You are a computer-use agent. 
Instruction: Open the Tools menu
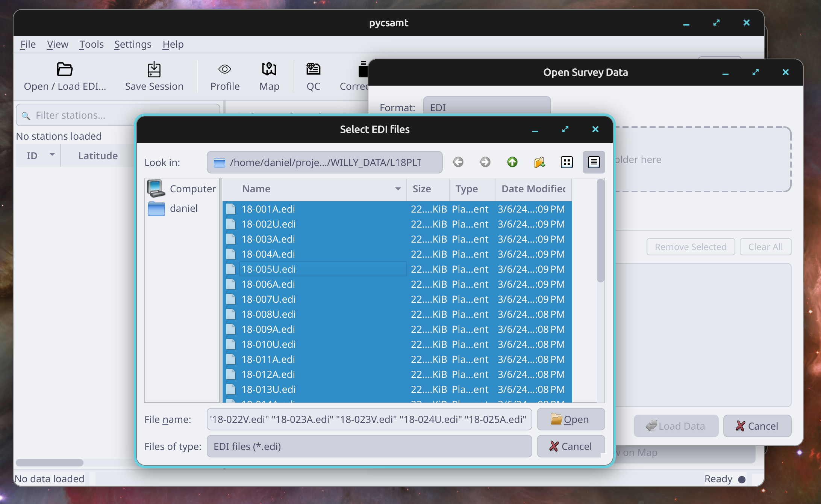coord(91,44)
